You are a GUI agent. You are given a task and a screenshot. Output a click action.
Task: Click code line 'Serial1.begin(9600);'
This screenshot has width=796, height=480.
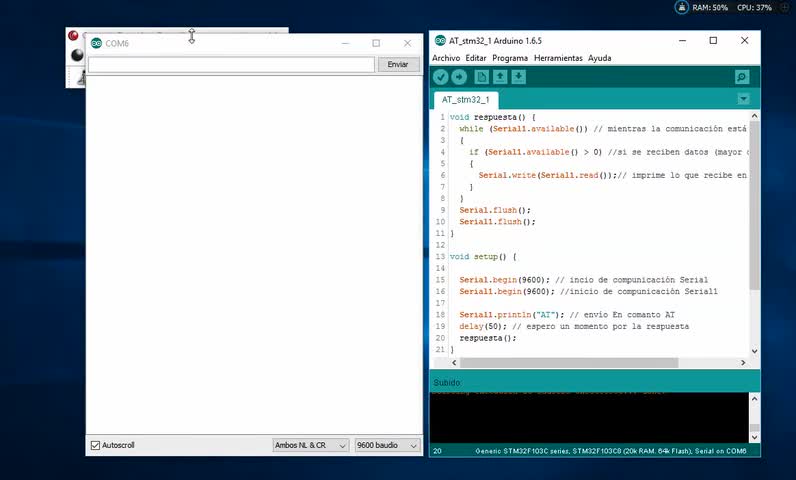(507, 292)
